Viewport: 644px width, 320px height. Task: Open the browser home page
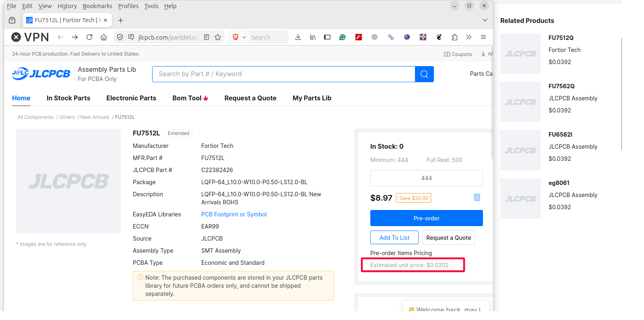point(103,37)
